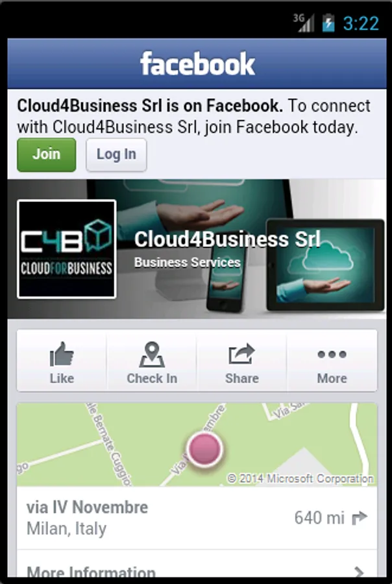Tap the 3G signal strength icon
This screenshot has width=392, height=584.
click(x=303, y=23)
